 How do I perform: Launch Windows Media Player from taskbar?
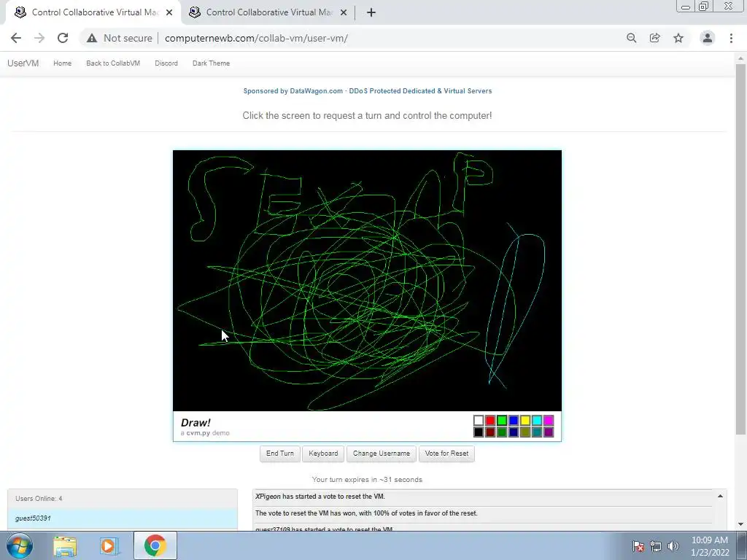109,545
